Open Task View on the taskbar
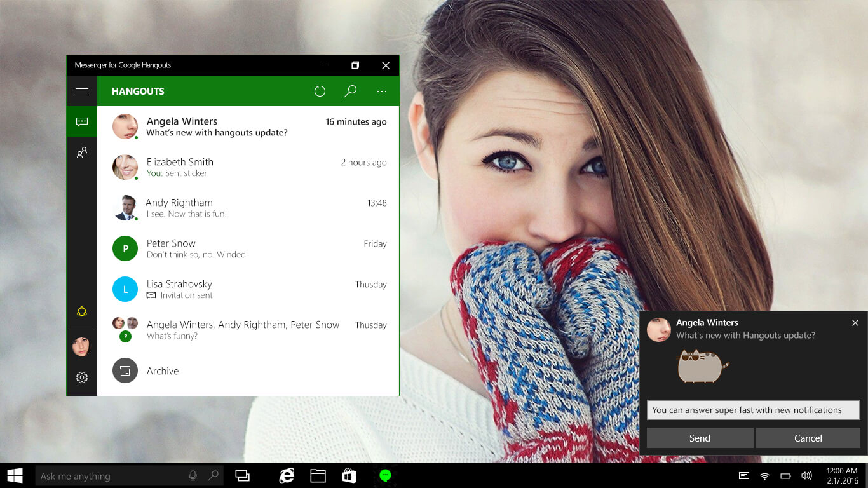Screen dimensions: 868x488 click(242, 475)
